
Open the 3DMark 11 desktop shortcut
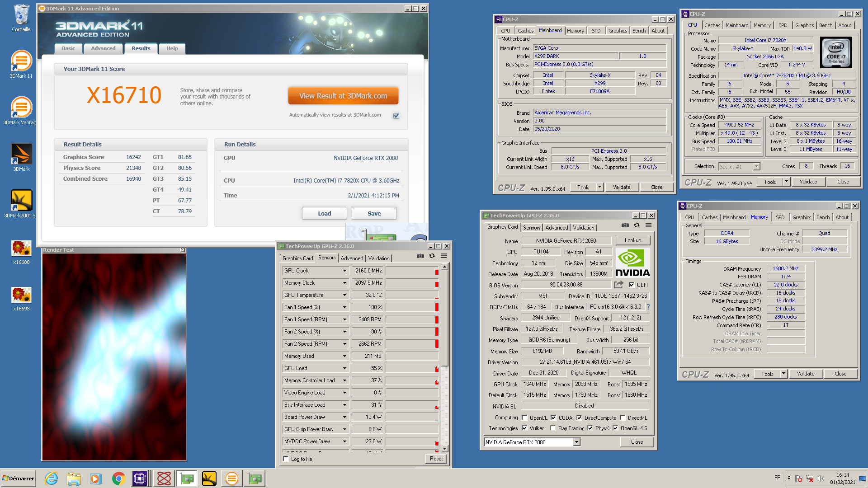[x=21, y=64]
